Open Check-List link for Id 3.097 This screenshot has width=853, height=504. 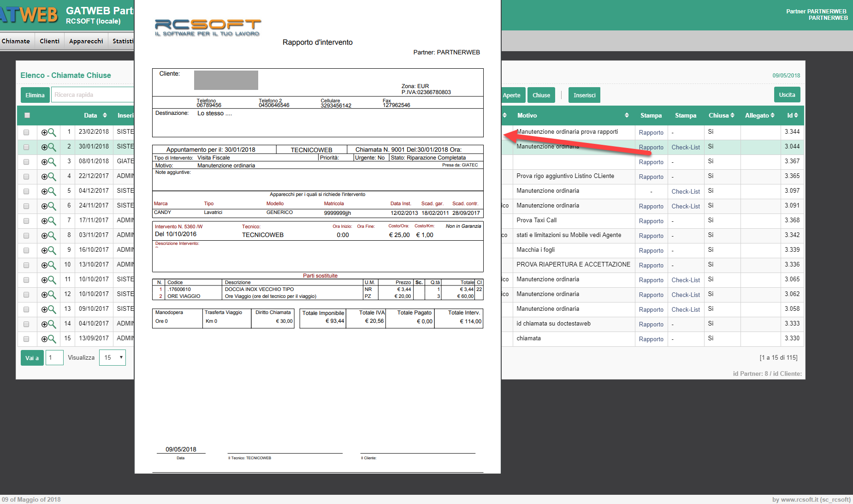pos(686,191)
